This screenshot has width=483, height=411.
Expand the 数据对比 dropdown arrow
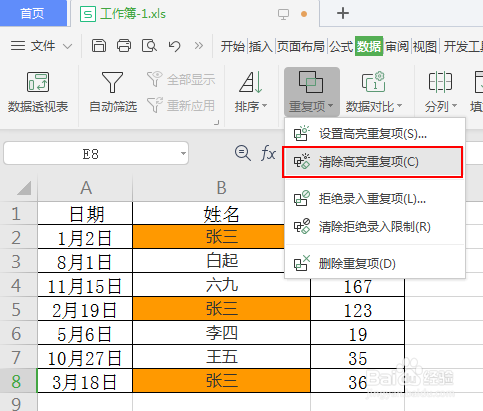coord(399,106)
